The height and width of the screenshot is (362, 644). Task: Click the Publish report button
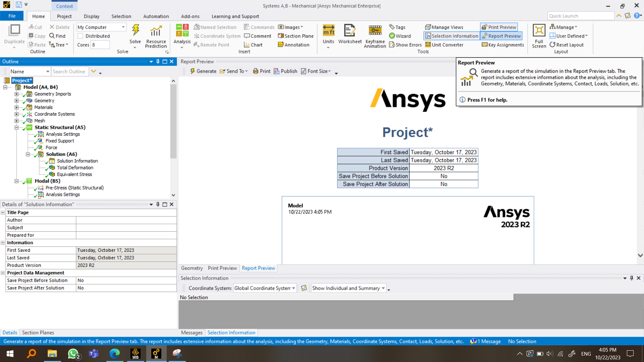click(285, 71)
